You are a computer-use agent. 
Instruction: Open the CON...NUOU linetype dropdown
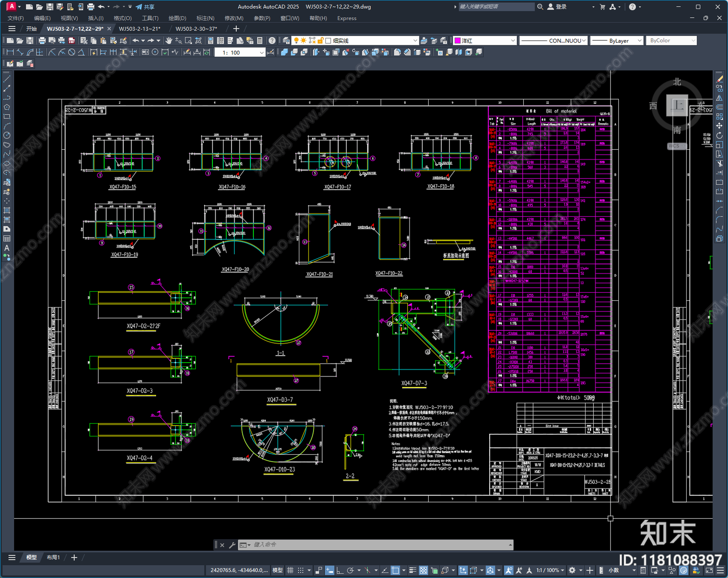pos(584,41)
